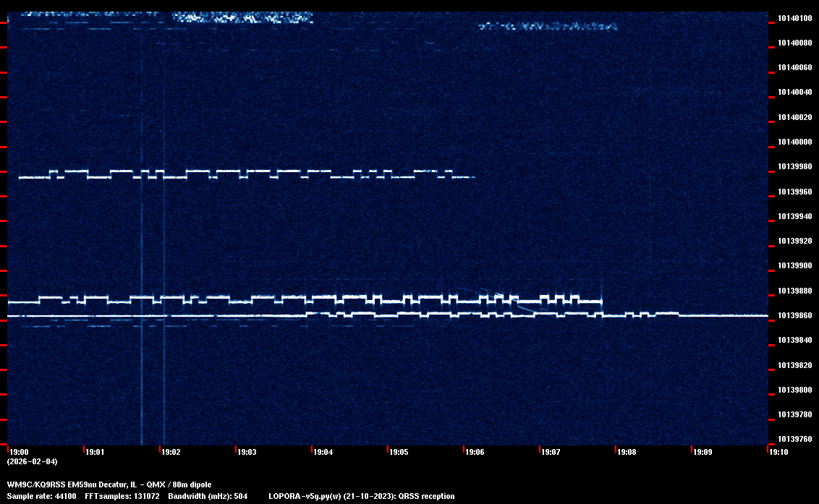Click the date label (2026-02-04)
The image size is (819, 504).
pos(32,461)
